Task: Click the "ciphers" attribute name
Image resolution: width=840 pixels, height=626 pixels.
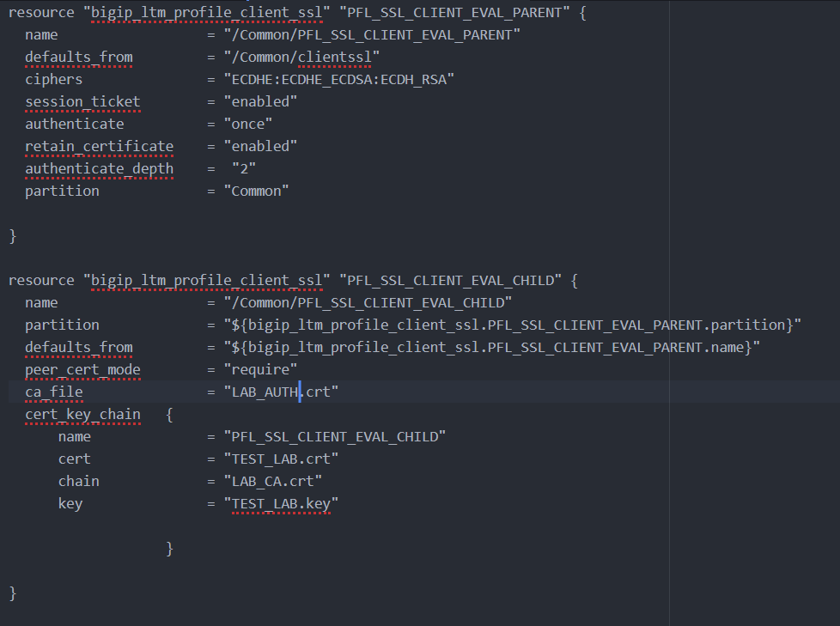Action: pos(53,79)
